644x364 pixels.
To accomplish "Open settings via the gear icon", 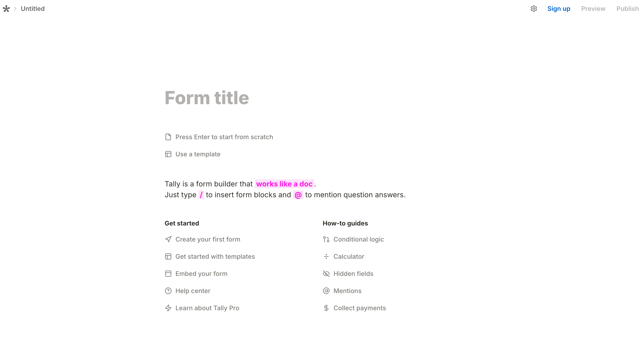I will [534, 9].
